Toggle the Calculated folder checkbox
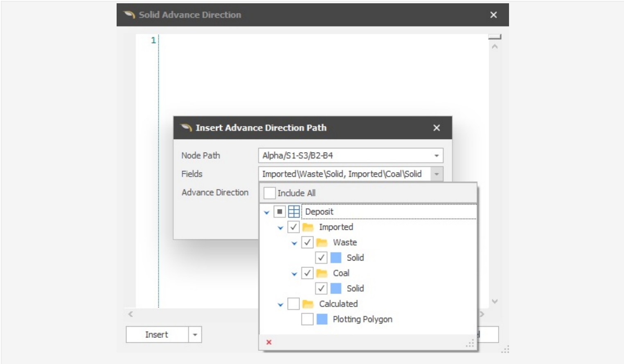Viewport: 624px width, 364px height. pos(293,304)
